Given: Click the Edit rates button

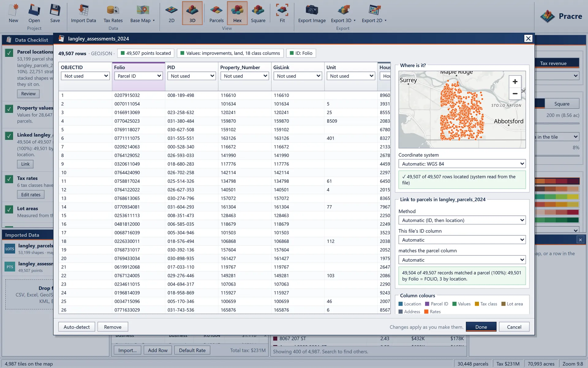Looking at the screenshot, I should [31, 194].
